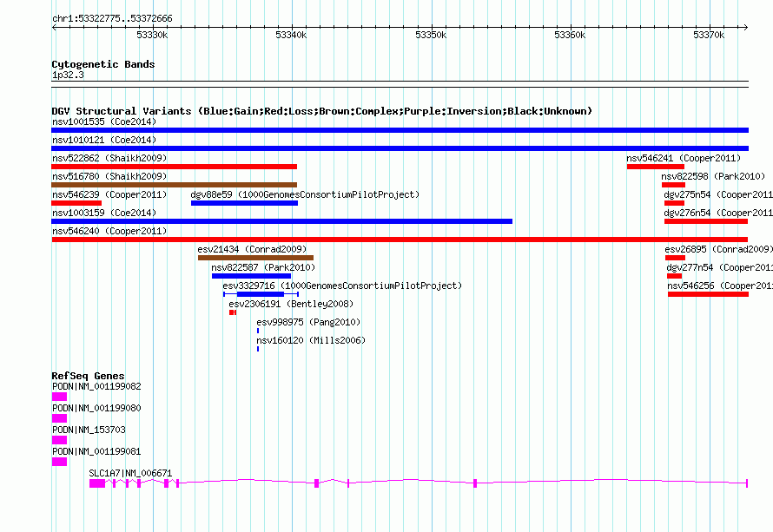Click the nsv522862 (Shaikh2009) red loss bar
773x532 pixels.
pyautogui.click(x=174, y=167)
